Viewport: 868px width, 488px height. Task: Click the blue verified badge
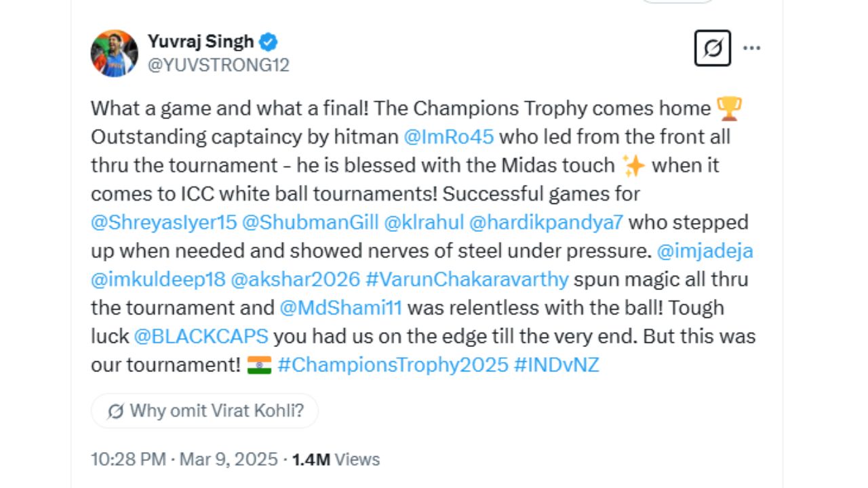click(269, 42)
